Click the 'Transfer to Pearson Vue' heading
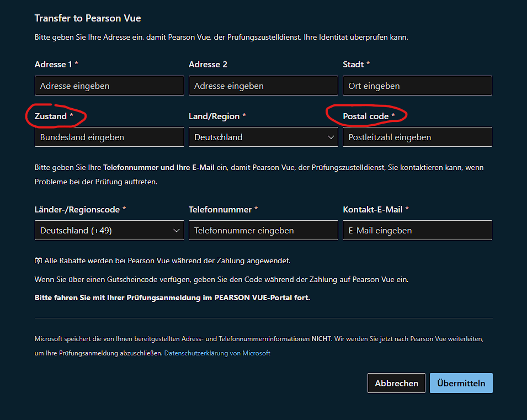The height and width of the screenshot is (420, 527). [x=88, y=18]
